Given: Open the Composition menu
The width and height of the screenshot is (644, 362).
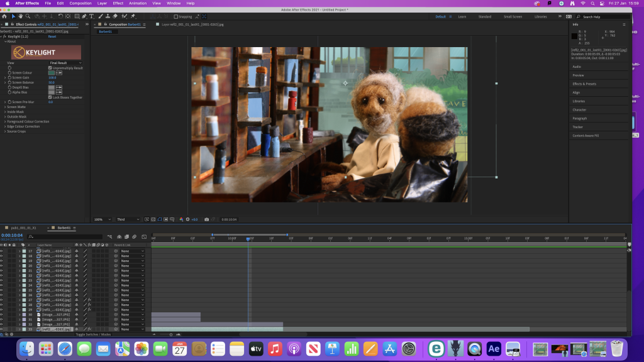Looking at the screenshot, I should [x=80, y=3].
